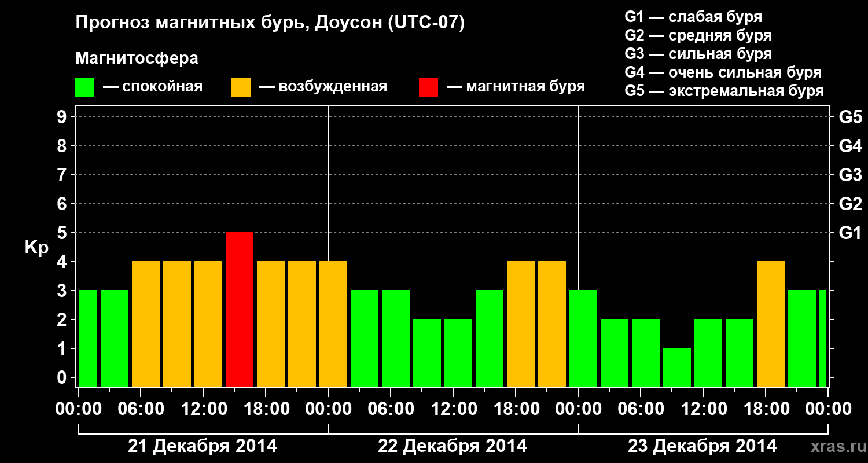The width and height of the screenshot is (868, 463).
Task: Select the red Kp 5 storm bar
Action: 240,309
